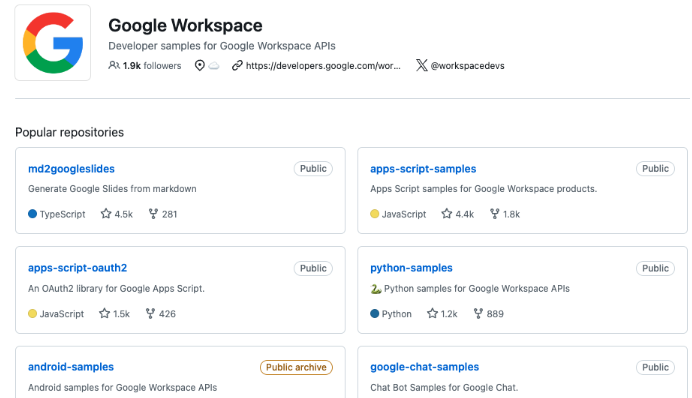Open the developers.google.com website link
Viewport: 692px width, 398px height.
[x=323, y=66]
